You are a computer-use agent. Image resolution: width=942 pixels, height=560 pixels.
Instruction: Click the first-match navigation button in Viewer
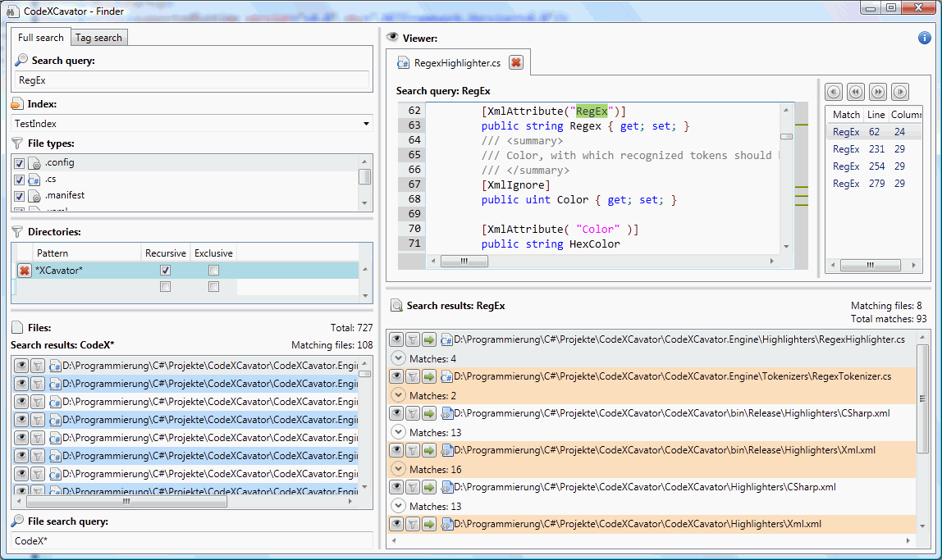coord(834,92)
